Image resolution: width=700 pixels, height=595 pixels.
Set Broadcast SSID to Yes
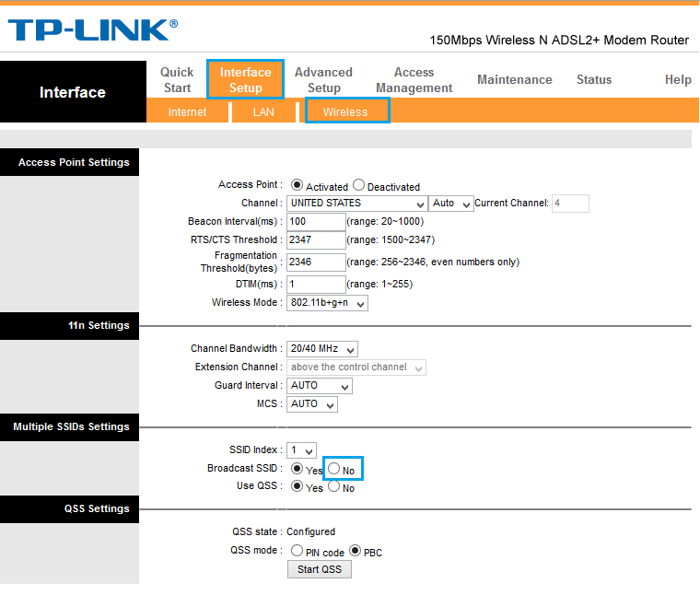pos(297,468)
